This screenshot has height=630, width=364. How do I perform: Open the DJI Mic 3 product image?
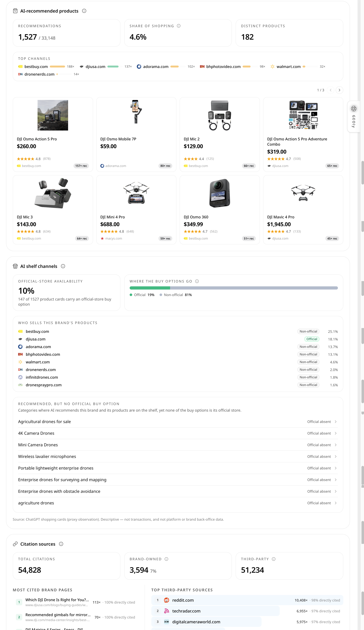click(53, 193)
